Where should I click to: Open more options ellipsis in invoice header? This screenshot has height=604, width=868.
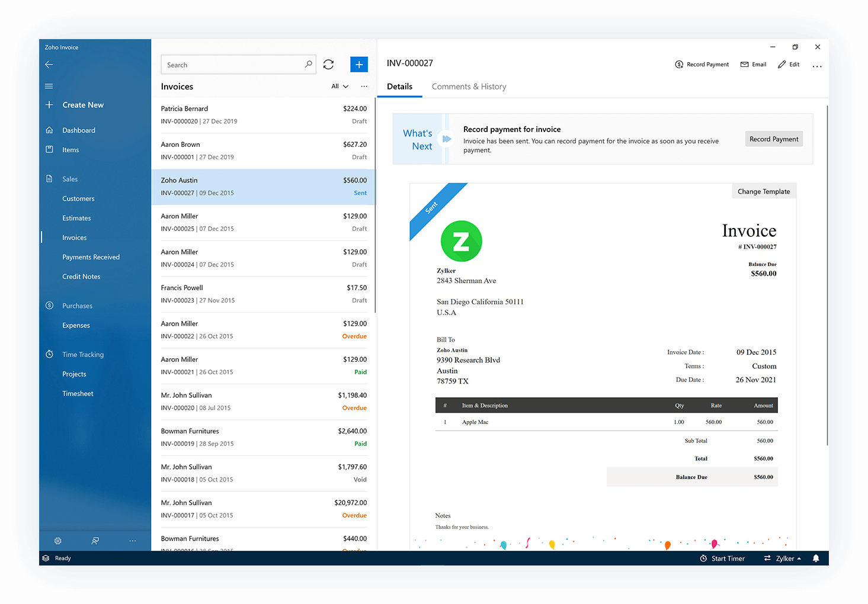817,66
